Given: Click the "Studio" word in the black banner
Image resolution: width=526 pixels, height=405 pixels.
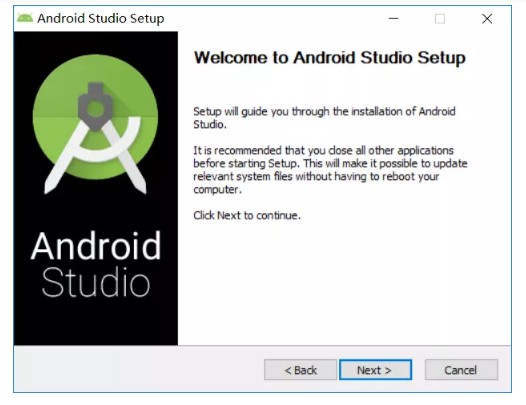Looking at the screenshot, I should point(96,282).
